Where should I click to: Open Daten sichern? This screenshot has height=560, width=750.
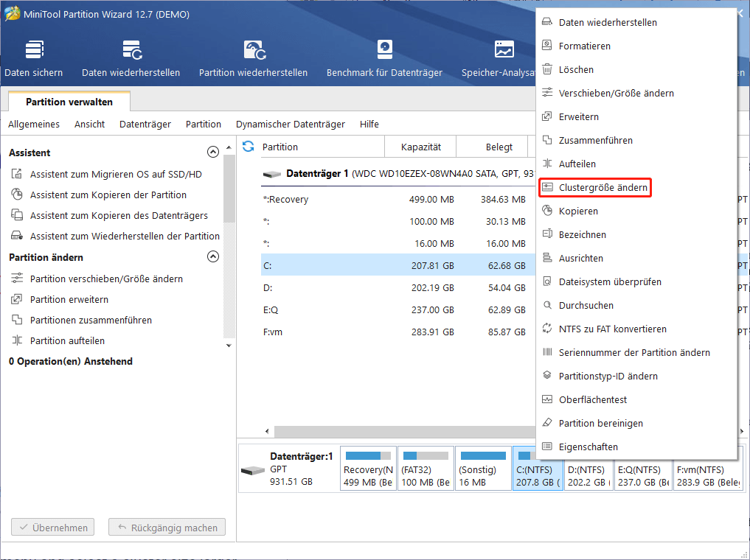33,55
